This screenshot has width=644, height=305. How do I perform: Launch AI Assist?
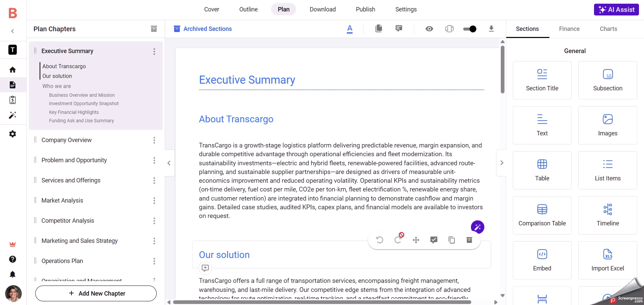616,9
